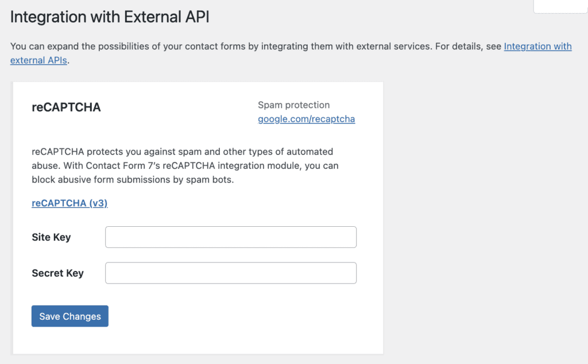Screen dimensions: 588x364
Task: Open the reCAPTCHA (v3) link
Action: click(69, 203)
